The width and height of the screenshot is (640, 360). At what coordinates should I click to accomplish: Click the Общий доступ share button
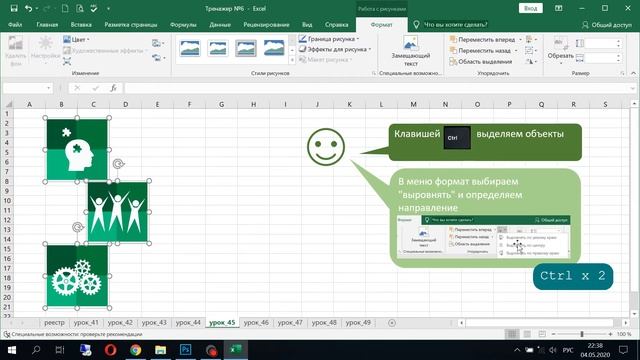point(607,24)
